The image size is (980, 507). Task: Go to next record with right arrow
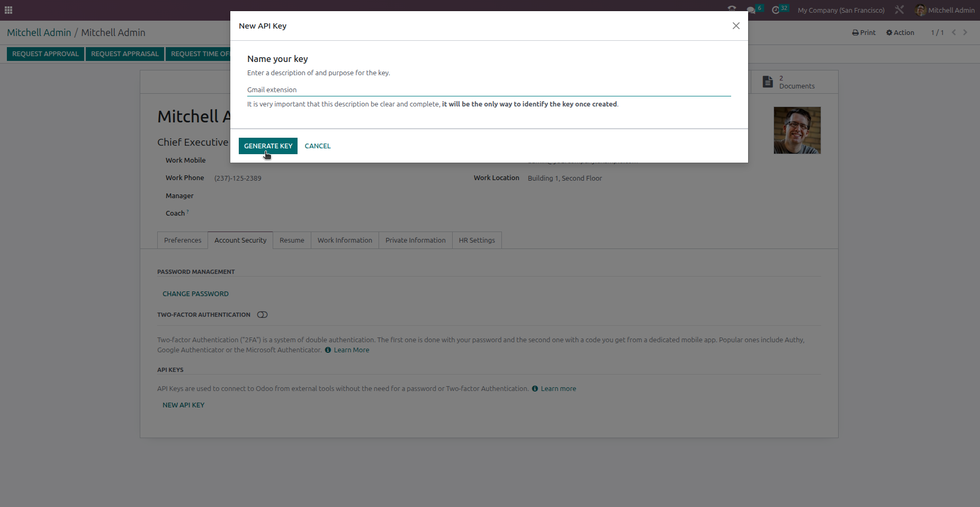965,32
